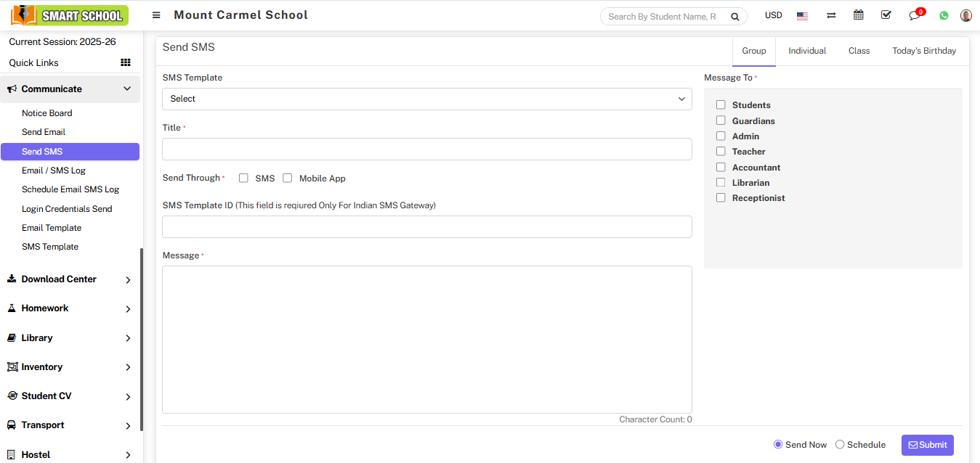Open the calendar icon in top bar
The height and width of the screenshot is (463, 980).
(859, 15)
